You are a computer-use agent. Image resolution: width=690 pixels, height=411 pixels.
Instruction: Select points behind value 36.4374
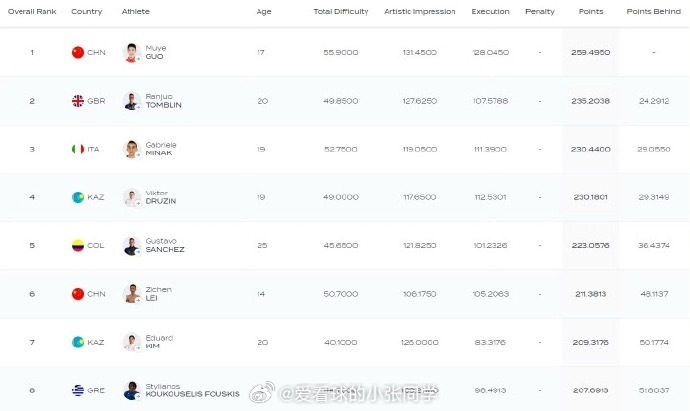[x=654, y=246]
